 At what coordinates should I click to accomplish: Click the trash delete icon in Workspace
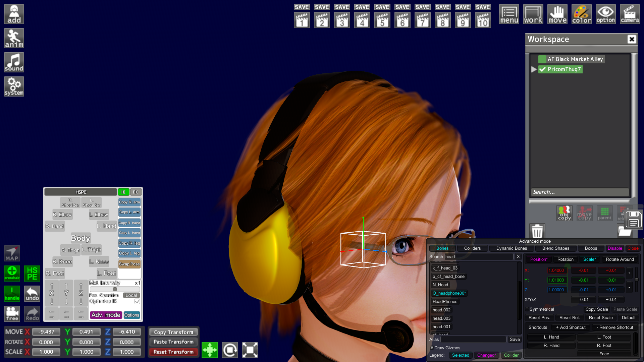(x=537, y=231)
